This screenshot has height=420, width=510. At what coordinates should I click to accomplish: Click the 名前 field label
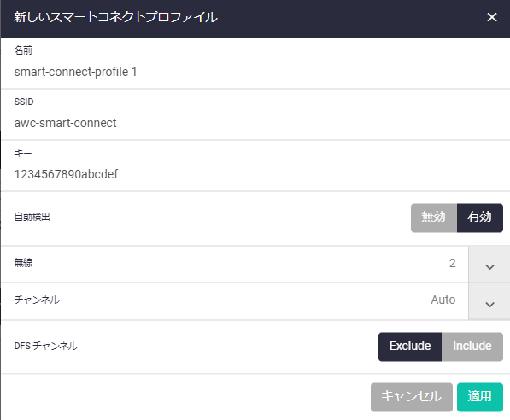coord(23,50)
